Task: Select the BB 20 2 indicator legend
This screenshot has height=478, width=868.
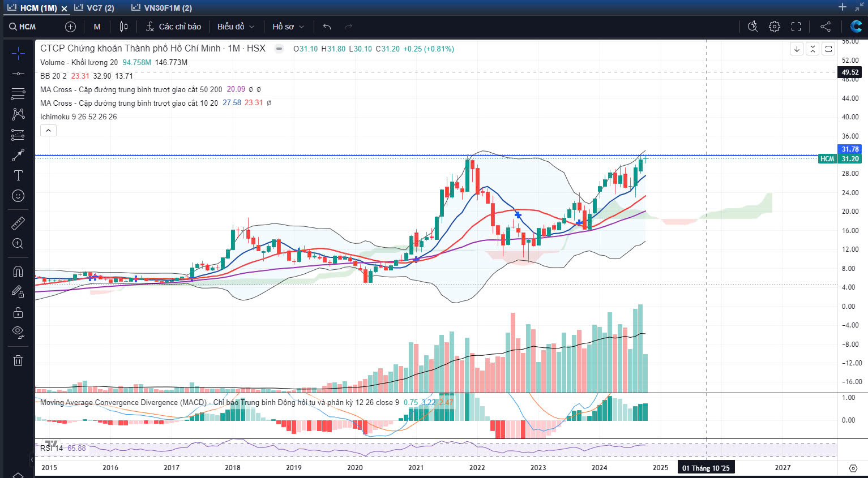Action: point(53,76)
